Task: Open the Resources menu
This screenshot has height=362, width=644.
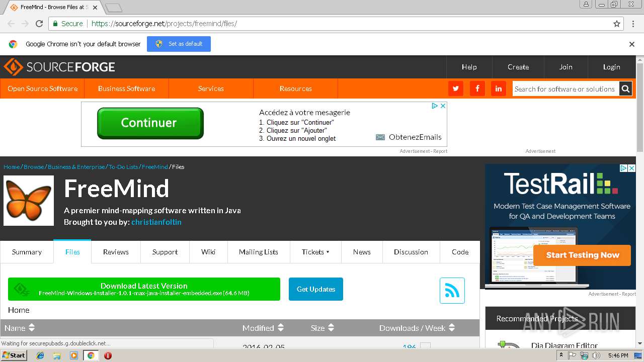Action: 295,88
